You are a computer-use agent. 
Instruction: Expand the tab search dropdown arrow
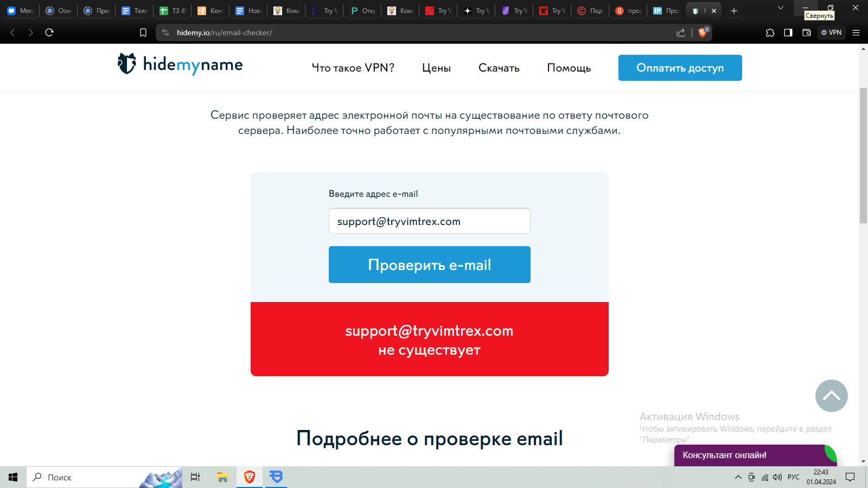pyautogui.click(x=781, y=8)
